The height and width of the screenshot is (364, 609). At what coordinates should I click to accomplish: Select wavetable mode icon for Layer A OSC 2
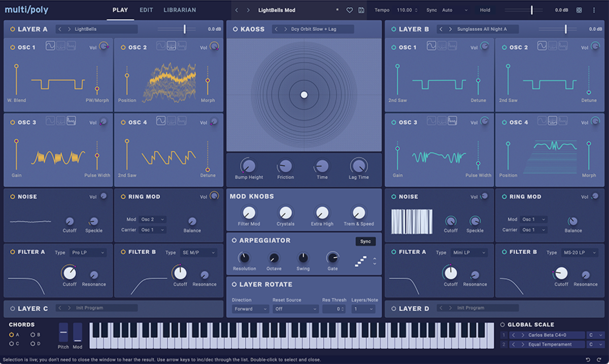tap(172, 46)
